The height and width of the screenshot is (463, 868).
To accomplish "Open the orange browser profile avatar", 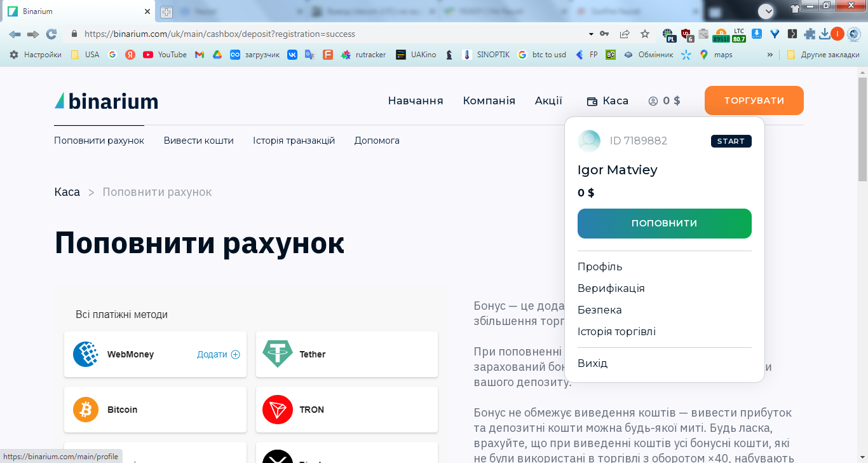I will click(837, 34).
